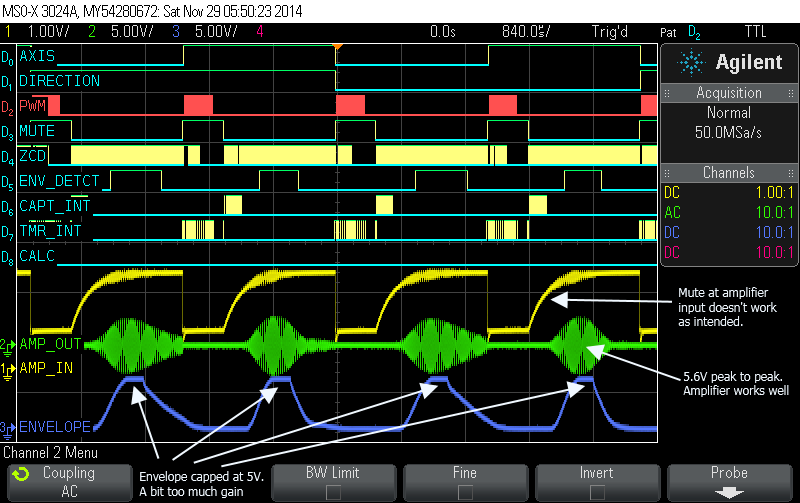Viewport: 800px width, 503px height.
Task: Toggle the Invert checkbox
Action: pos(597,490)
